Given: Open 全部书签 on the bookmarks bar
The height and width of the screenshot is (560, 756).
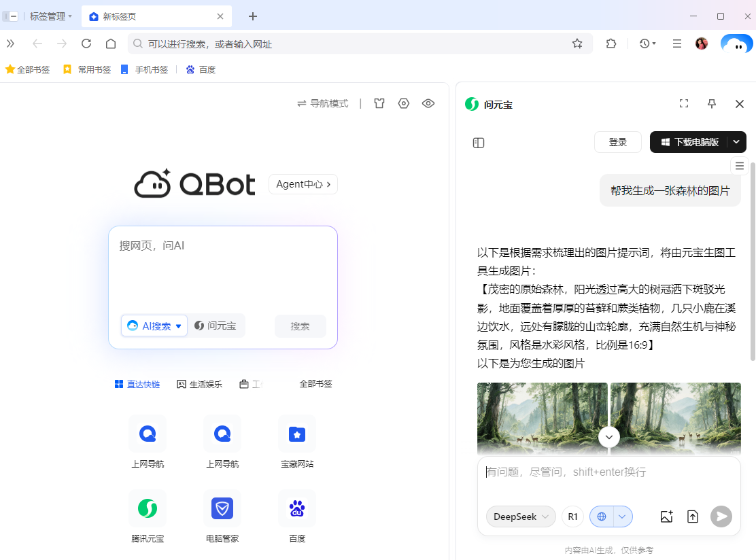Looking at the screenshot, I should pos(27,69).
